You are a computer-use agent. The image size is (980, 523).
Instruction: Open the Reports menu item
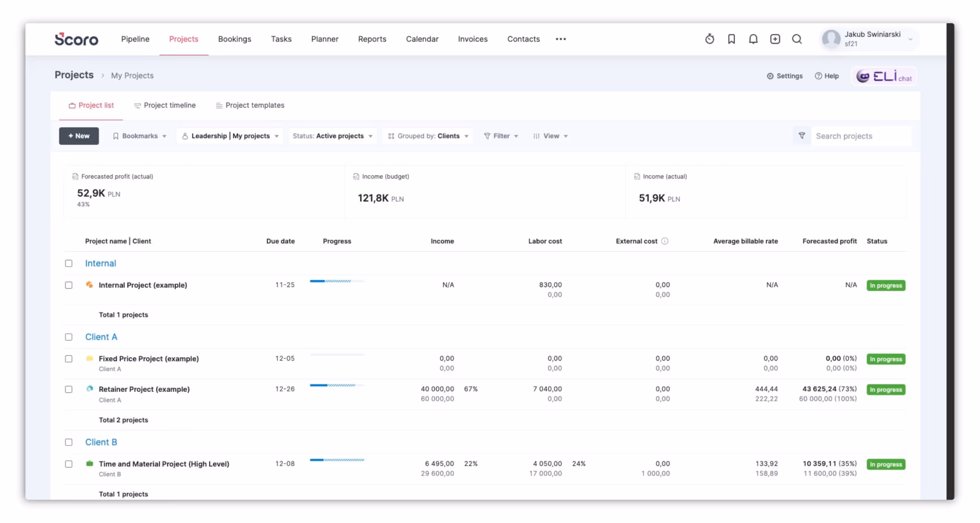[372, 39]
